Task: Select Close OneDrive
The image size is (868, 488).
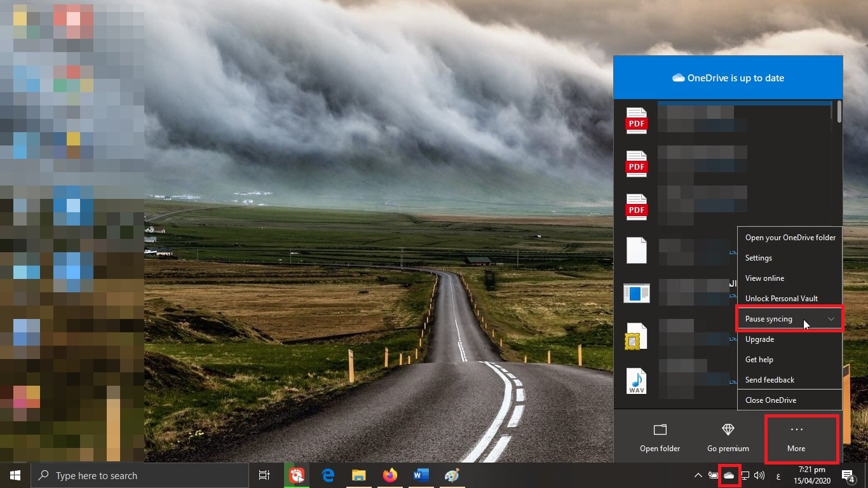Action: point(771,400)
